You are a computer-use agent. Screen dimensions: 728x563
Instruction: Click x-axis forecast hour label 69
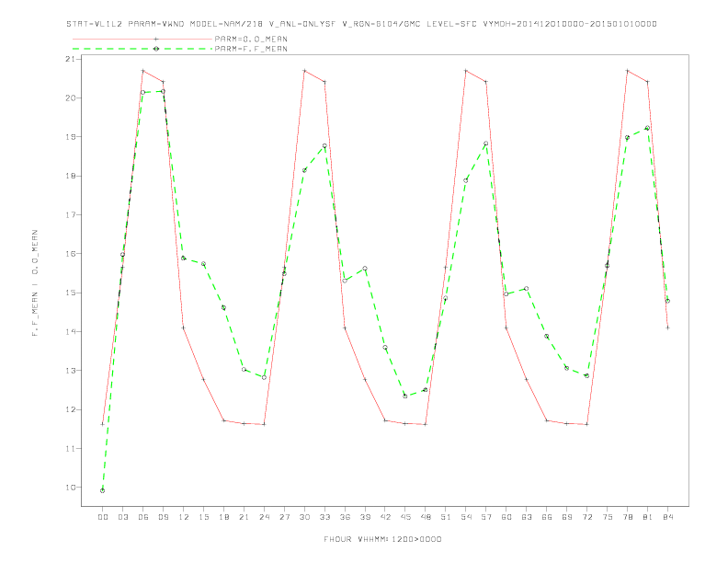567,517
